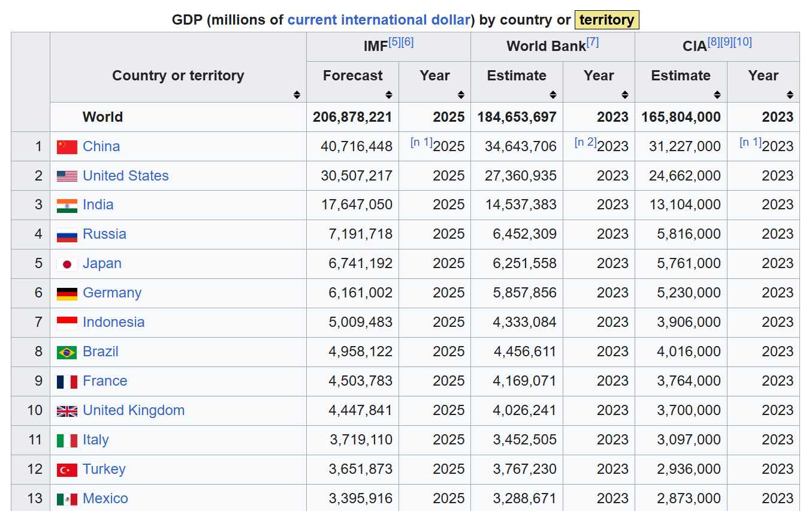Open the United Kingdom country link

tap(134, 410)
